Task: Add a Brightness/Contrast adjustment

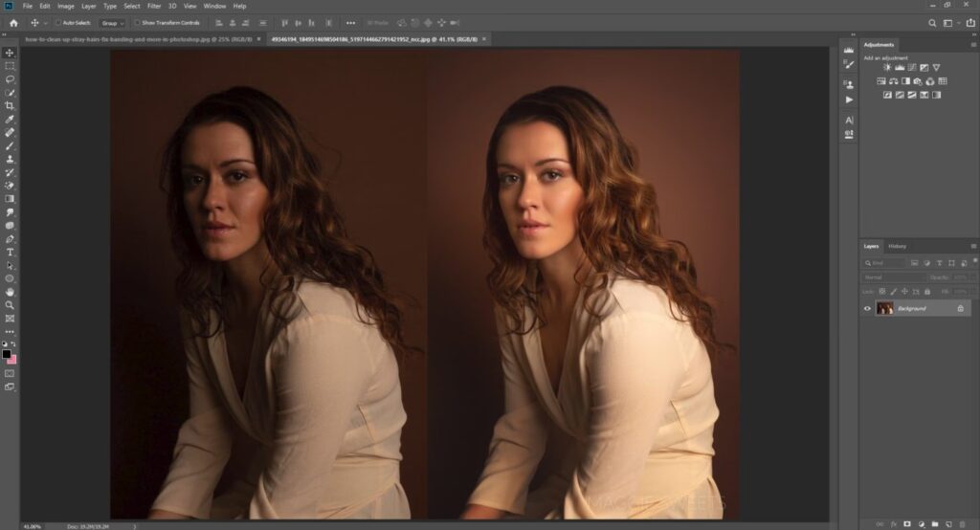Action: coord(887,67)
